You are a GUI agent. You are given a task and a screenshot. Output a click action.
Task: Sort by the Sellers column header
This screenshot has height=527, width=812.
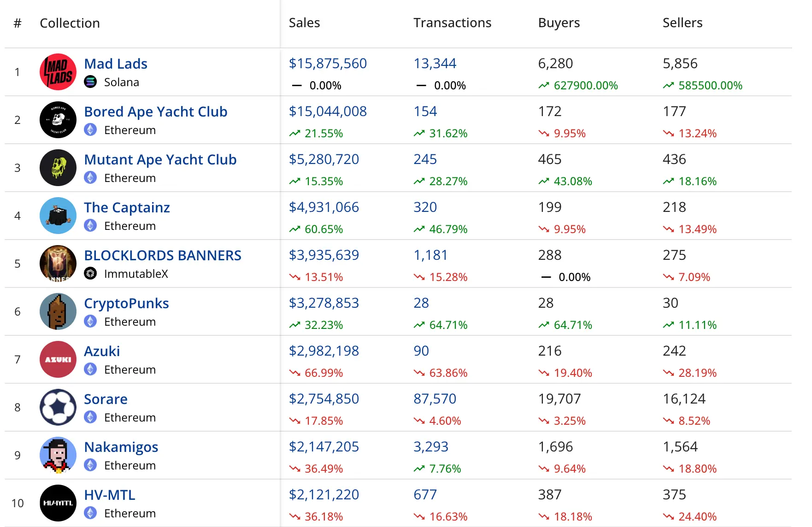(683, 23)
